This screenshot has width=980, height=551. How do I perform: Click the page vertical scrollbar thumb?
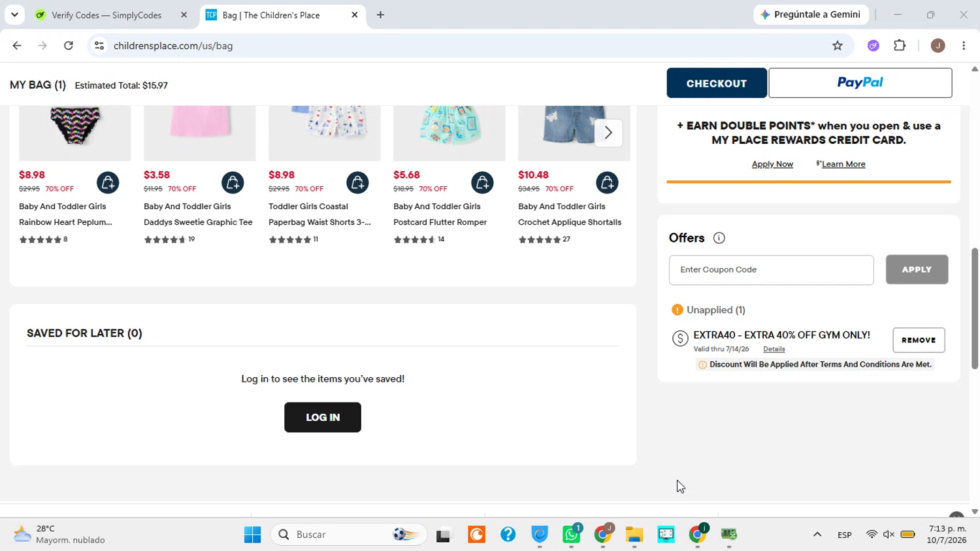click(x=975, y=309)
